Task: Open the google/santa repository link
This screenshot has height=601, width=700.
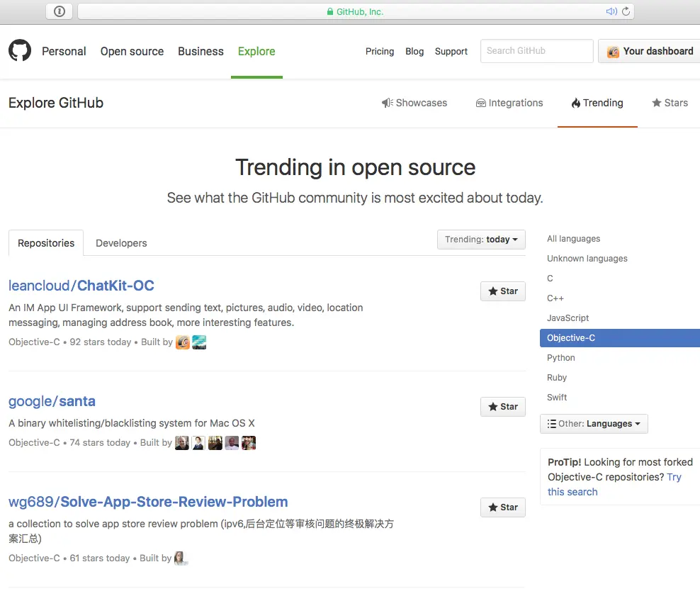Action: tap(52, 401)
